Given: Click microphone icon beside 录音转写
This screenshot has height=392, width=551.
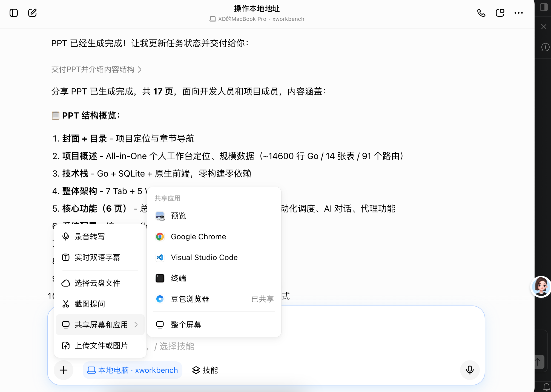Looking at the screenshot, I should pos(66,237).
